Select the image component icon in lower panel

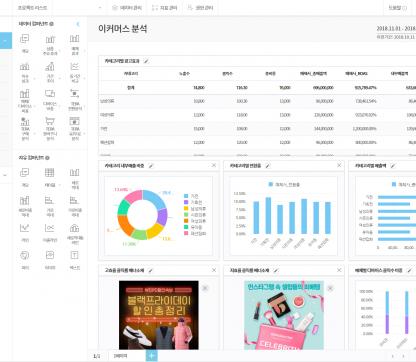point(50,255)
